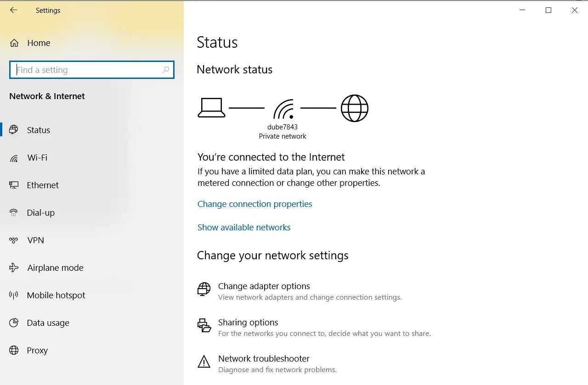Click the search magnifier in Find box
This screenshot has height=385, width=588.
pos(166,70)
